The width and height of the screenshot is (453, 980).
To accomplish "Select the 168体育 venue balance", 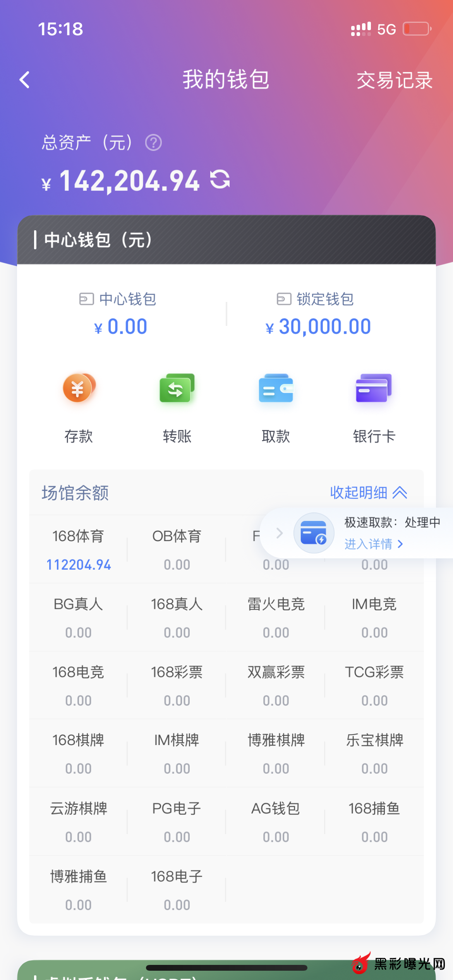I will 79,550.
